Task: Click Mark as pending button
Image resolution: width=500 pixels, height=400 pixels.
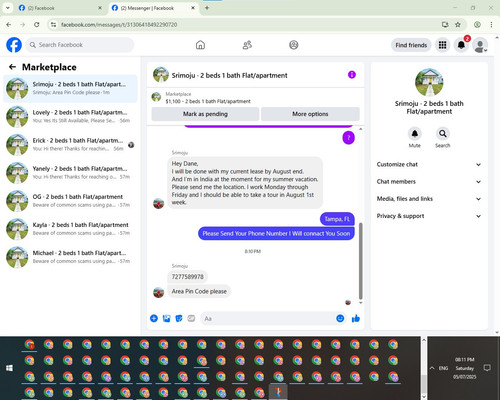Action: point(205,114)
